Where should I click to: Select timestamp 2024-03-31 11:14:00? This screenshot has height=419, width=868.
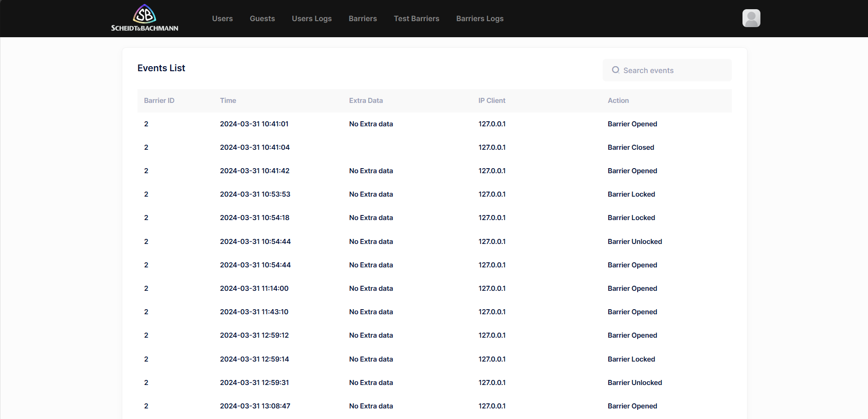254,289
